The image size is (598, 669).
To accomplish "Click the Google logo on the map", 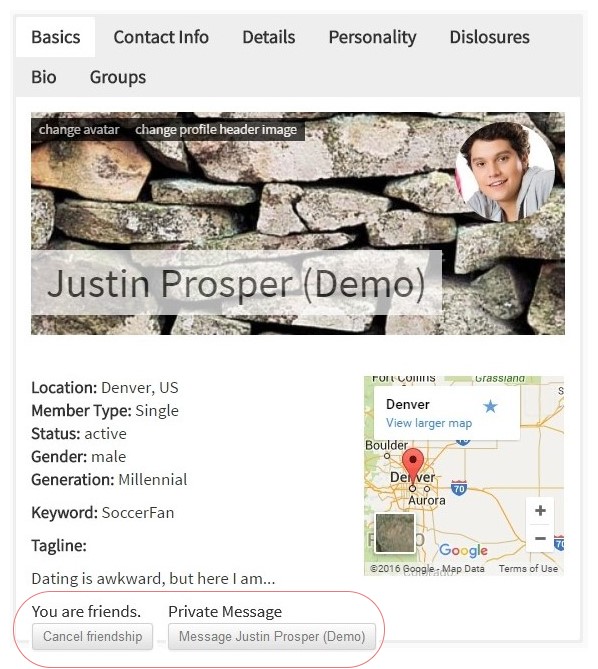I will click(x=463, y=550).
